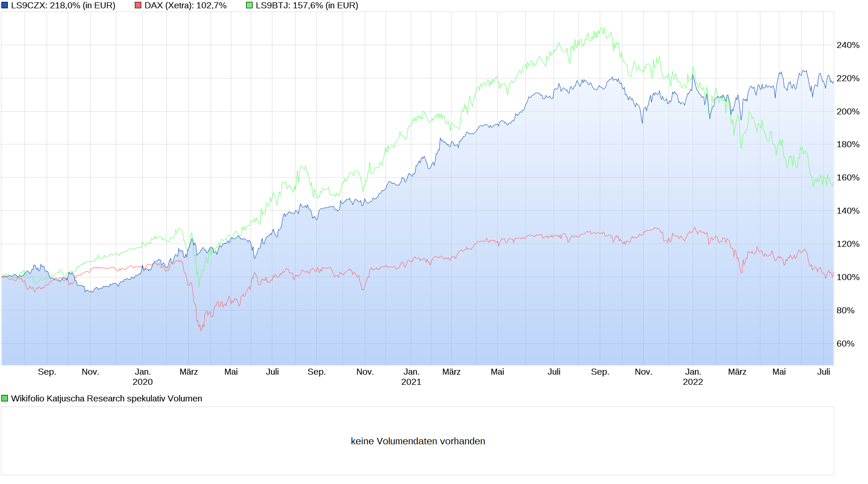The height and width of the screenshot is (484, 868).
Task: Click the green LS9BTJ legend color square
Action: 249,6
